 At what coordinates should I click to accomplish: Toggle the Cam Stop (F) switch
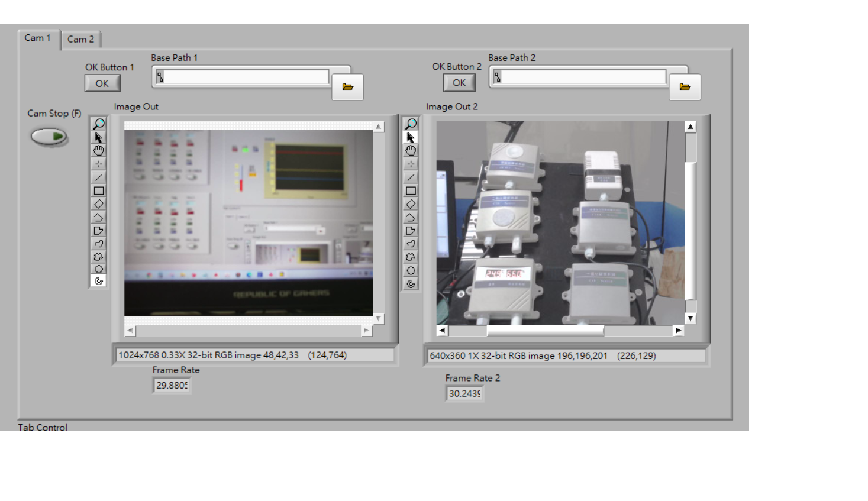coord(49,137)
